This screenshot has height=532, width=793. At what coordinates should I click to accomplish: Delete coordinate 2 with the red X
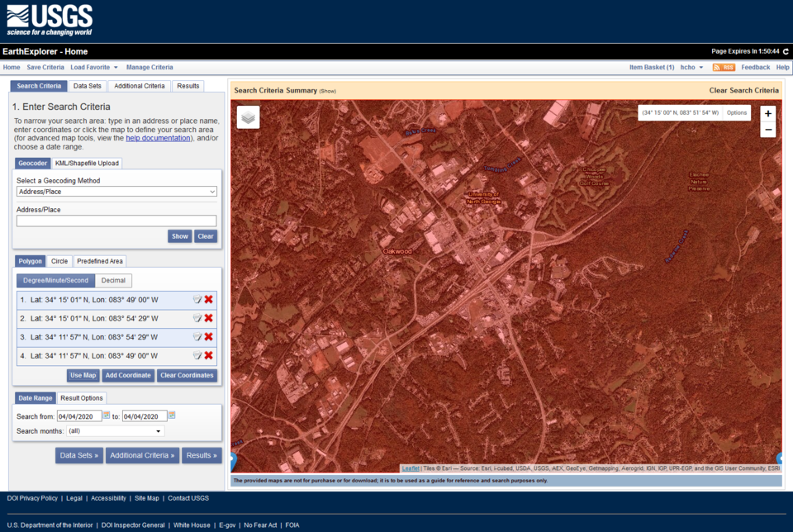tap(208, 318)
